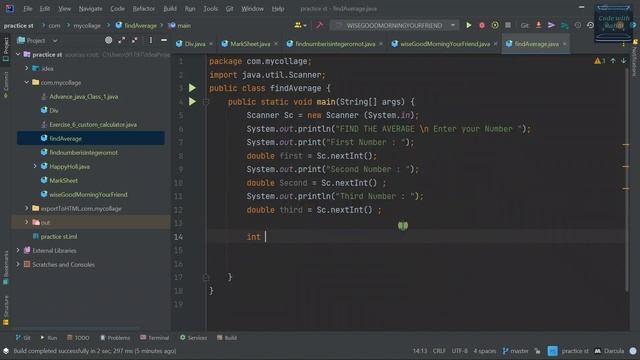
Task: Click the 4 spaces indent setting
Action: click(484, 351)
